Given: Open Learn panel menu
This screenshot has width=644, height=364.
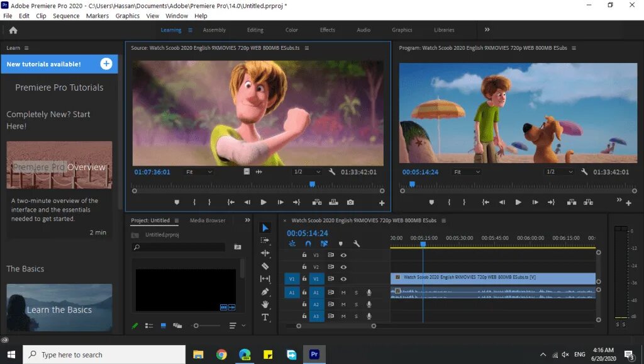Looking at the screenshot, I should 26,48.
